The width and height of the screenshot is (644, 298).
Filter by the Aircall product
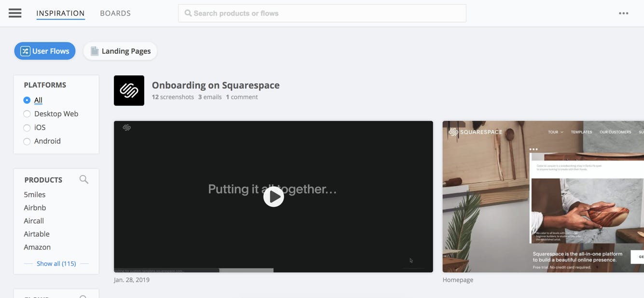pyautogui.click(x=34, y=220)
